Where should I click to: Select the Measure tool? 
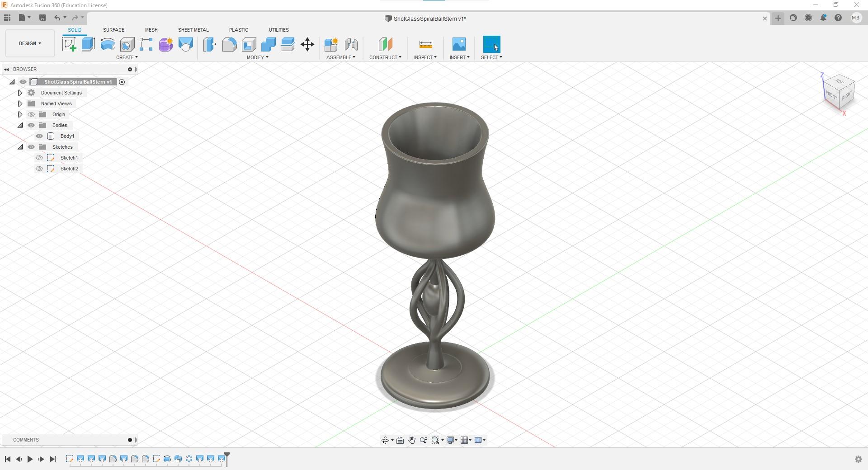[425, 44]
